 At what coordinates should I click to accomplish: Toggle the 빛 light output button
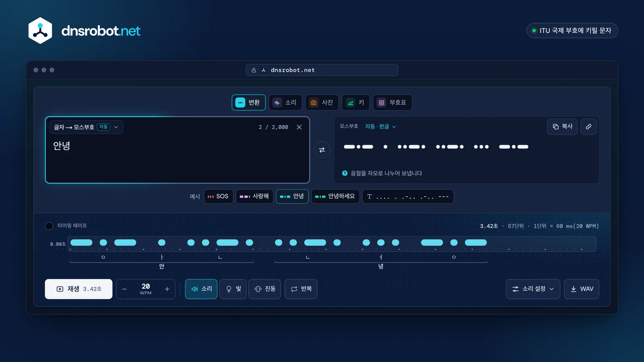233,289
